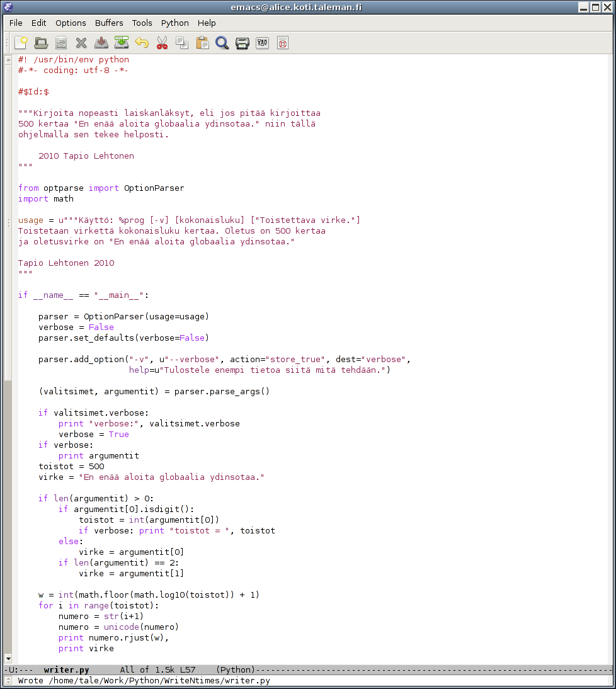Click the L57 line number in mode line
This screenshot has height=689, width=616.
(x=188, y=669)
